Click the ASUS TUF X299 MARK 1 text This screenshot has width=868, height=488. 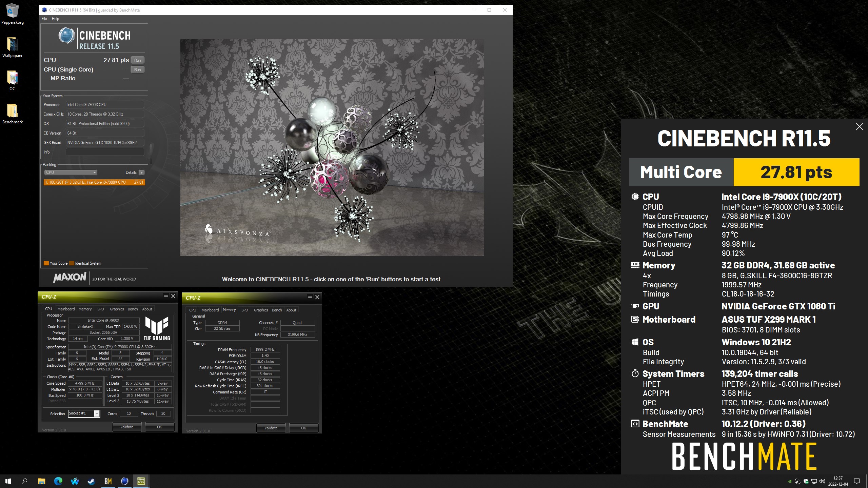pyautogui.click(x=769, y=320)
